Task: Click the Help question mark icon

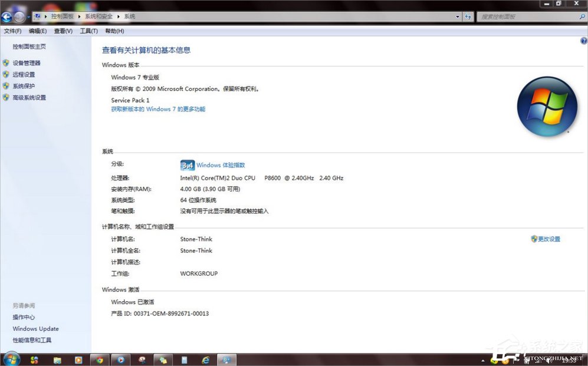Action: click(x=583, y=41)
